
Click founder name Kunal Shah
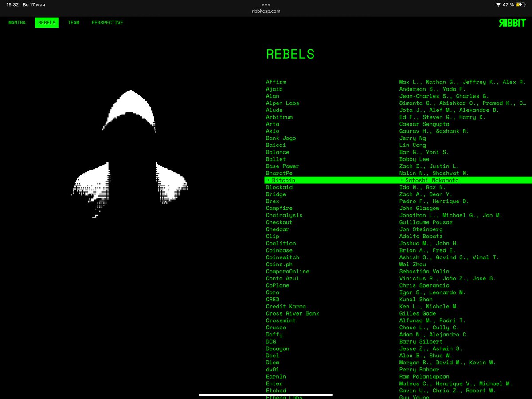point(416,300)
